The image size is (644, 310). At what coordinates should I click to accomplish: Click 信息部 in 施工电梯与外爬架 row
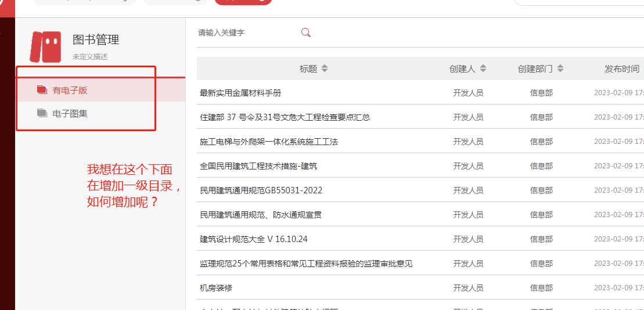pos(541,142)
